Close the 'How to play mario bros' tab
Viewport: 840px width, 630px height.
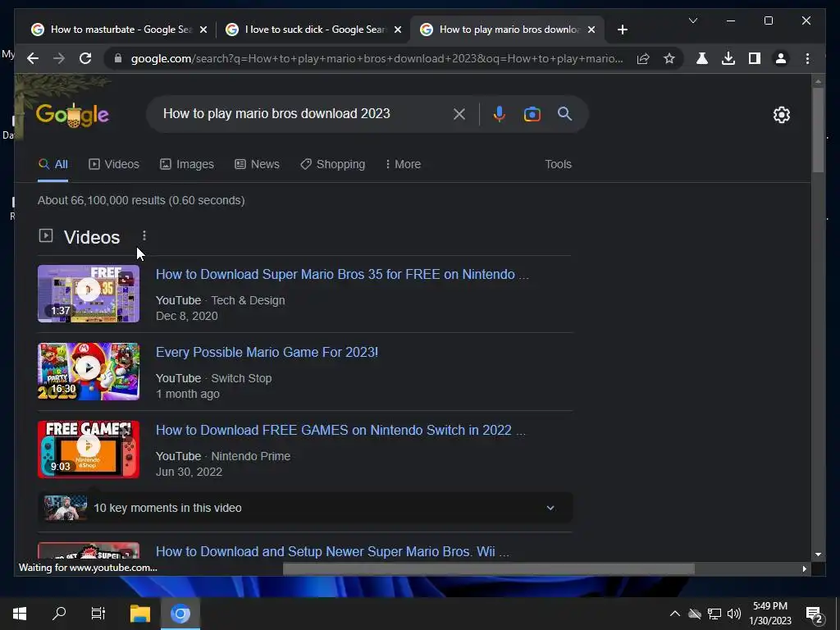[591, 30]
